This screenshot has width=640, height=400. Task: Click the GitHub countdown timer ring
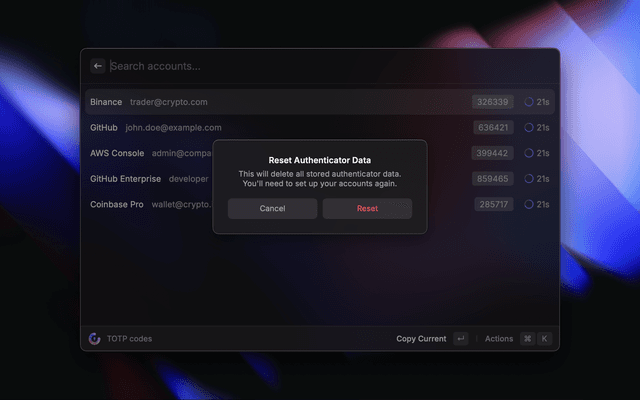pos(529,128)
